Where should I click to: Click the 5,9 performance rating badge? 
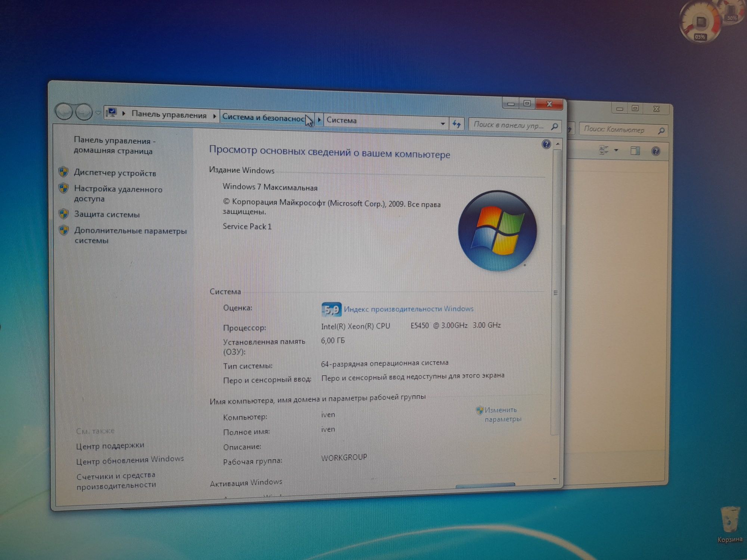(331, 309)
